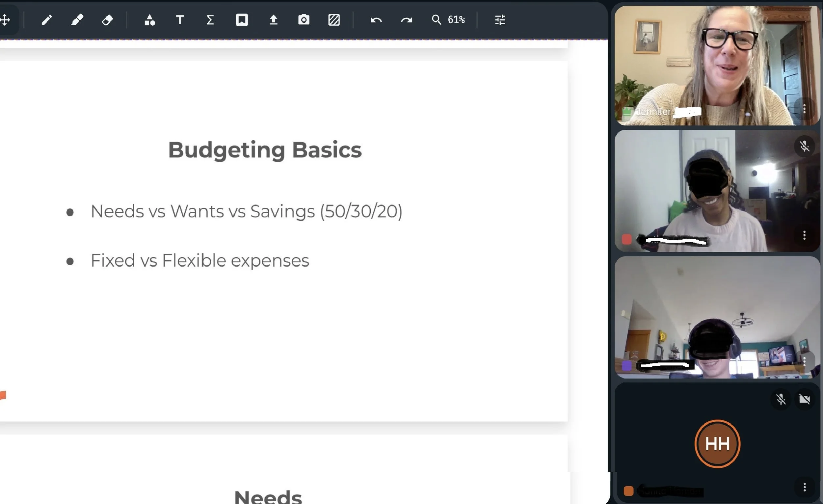823x504 pixels.
Task: Select the move/pan tool
Action: click(5, 20)
